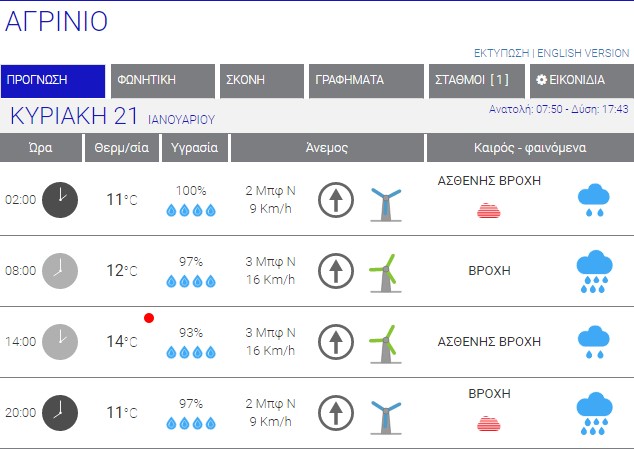Click the 08:00 wind direction arrow icon
634x449 pixels.
(337, 270)
